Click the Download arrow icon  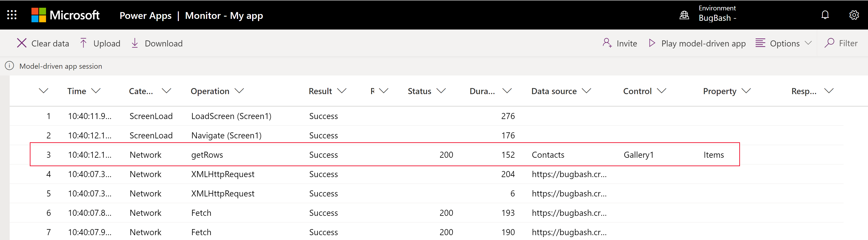point(135,43)
